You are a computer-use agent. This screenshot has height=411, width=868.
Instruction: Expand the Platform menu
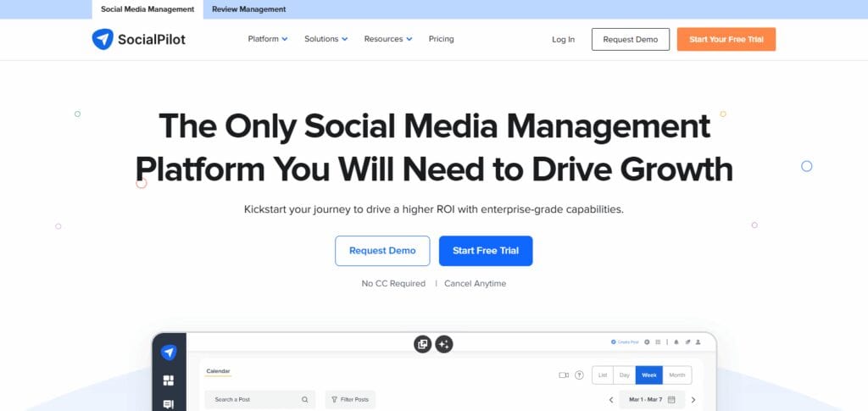[x=268, y=39]
